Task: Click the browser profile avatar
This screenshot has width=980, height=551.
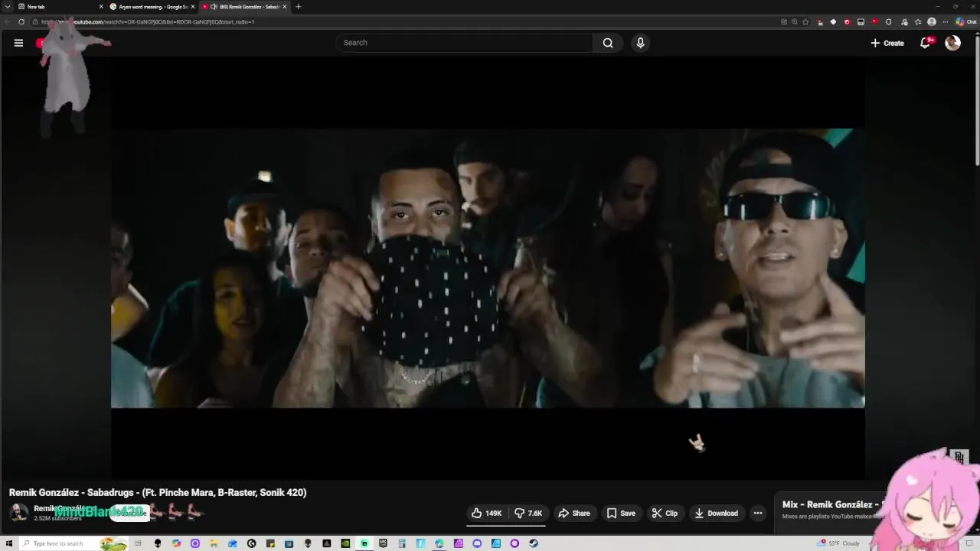Action: [932, 22]
